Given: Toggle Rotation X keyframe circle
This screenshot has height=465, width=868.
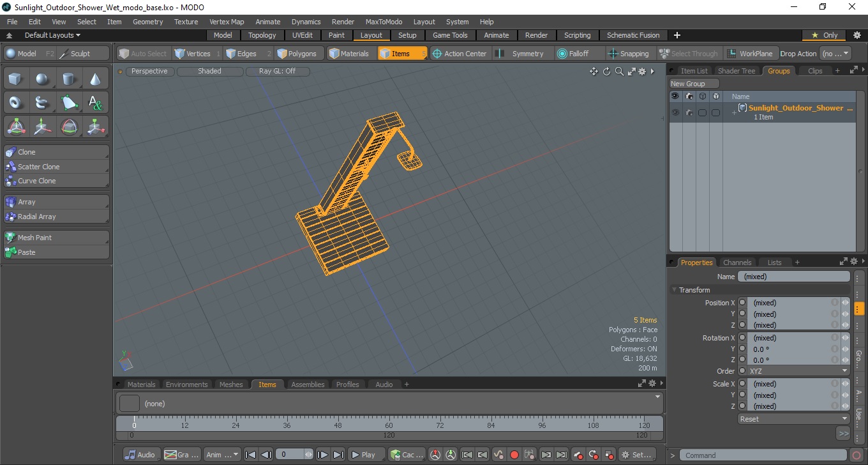Looking at the screenshot, I should pos(742,338).
